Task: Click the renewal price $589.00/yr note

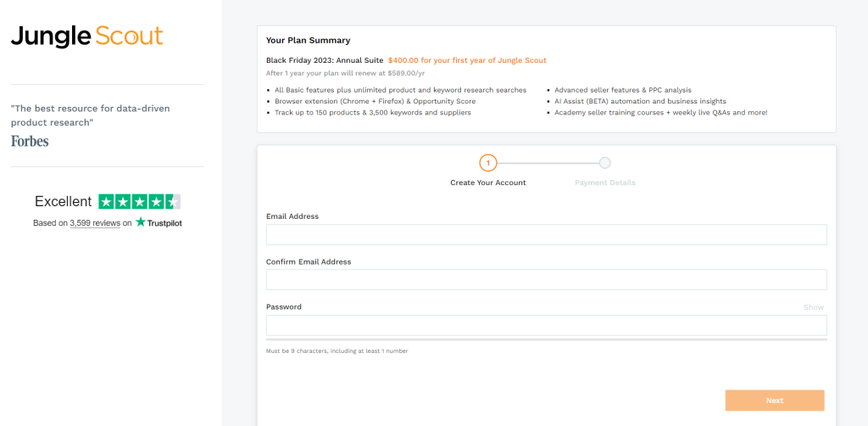Action: tap(346, 73)
